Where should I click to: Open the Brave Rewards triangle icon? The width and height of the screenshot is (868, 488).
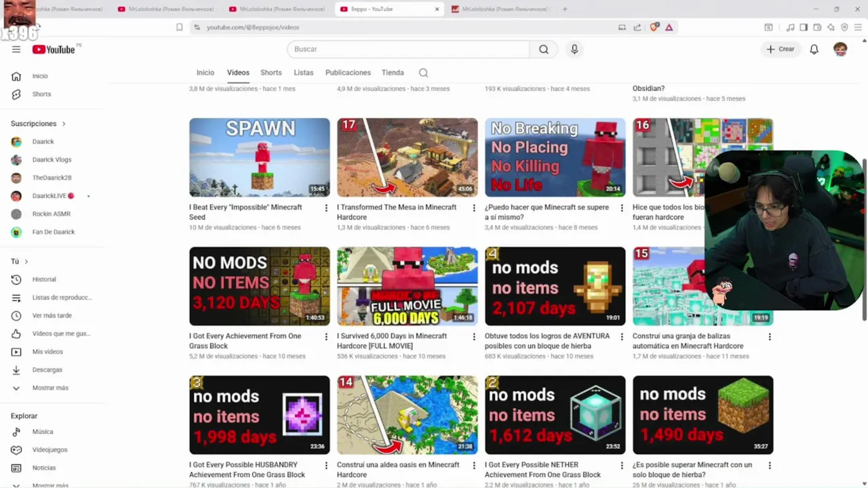(669, 27)
